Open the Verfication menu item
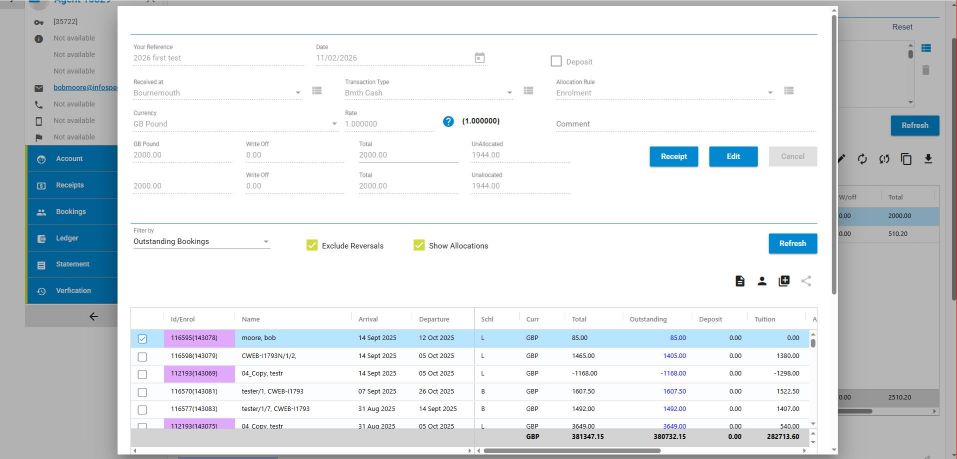This screenshot has height=459, width=957. tap(71, 291)
